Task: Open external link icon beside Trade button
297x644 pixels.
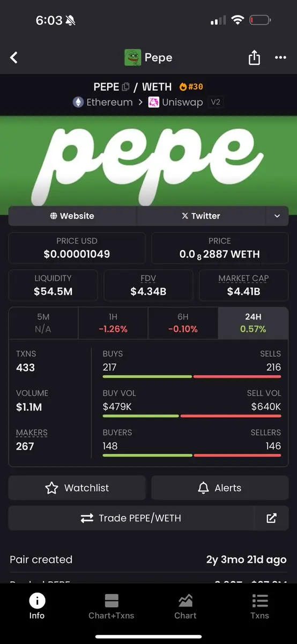Action: 271,518
